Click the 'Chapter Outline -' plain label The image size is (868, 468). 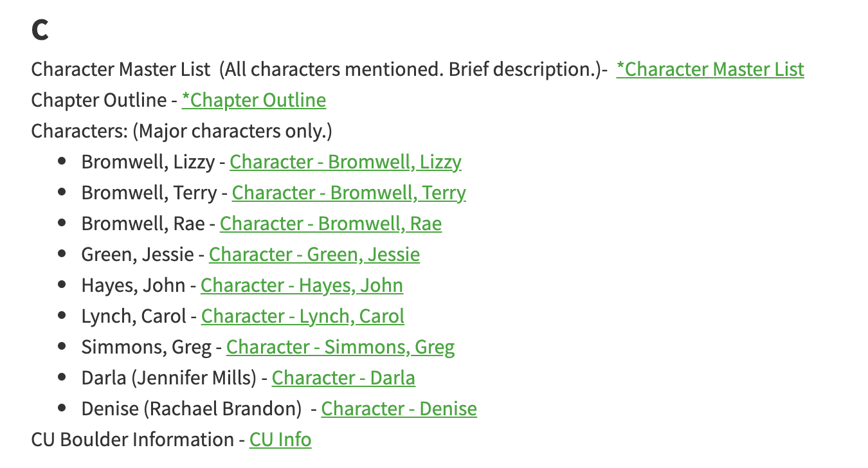[x=104, y=100]
